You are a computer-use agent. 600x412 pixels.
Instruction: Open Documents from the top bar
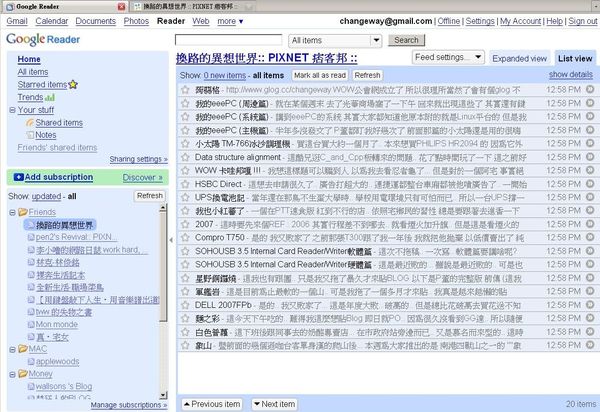[x=96, y=21]
